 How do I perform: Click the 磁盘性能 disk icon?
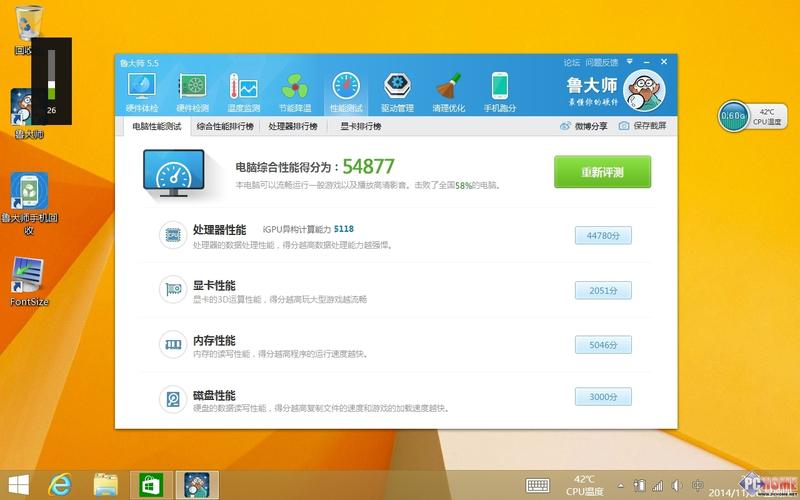coord(173,398)
